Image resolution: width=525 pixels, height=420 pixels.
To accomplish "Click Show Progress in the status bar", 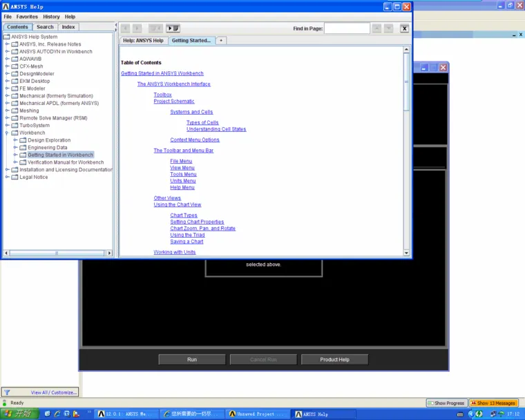I will (x=446, y=403).
